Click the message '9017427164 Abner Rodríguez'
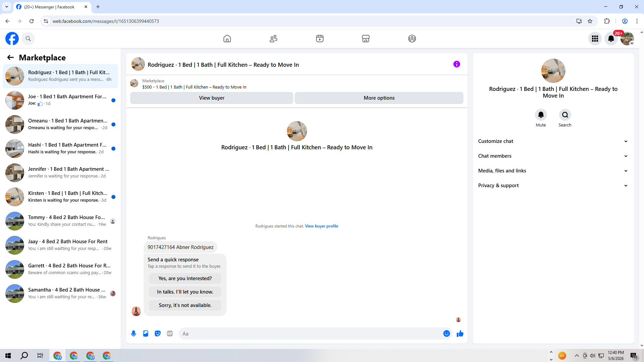Screen dimensions: 644x362 pyautogui.click(x=181, y=247)
